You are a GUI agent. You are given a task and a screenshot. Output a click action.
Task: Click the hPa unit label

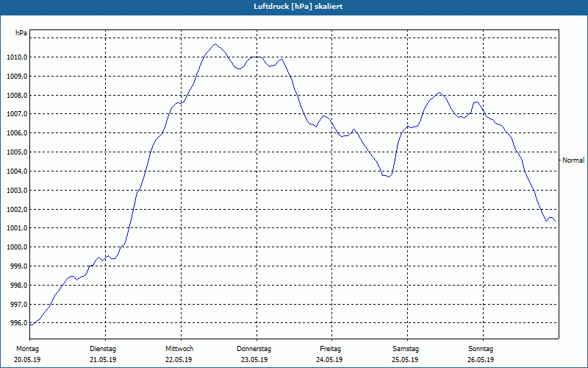point(21,33)
